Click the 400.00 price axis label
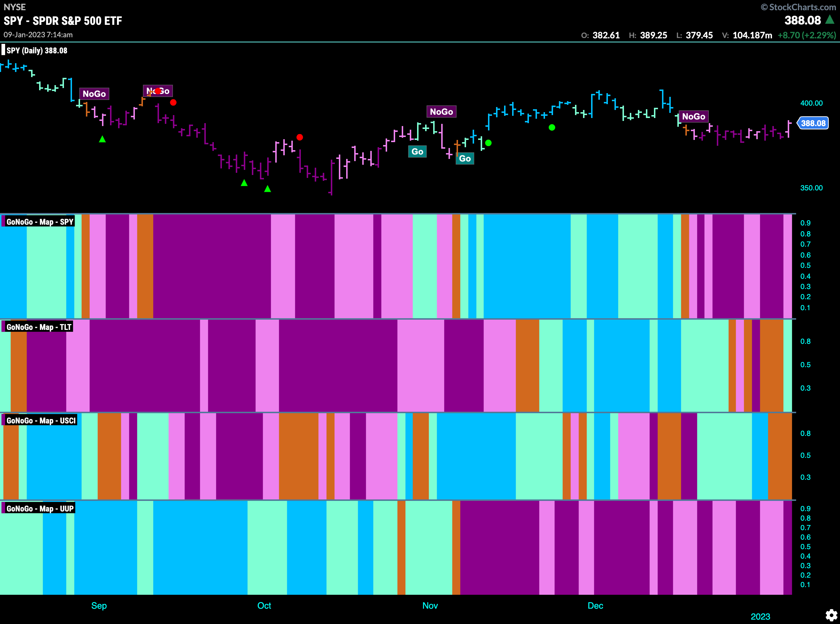Viewport: 840px width, 624px height. pyautogui.click(x=811, y=103)
